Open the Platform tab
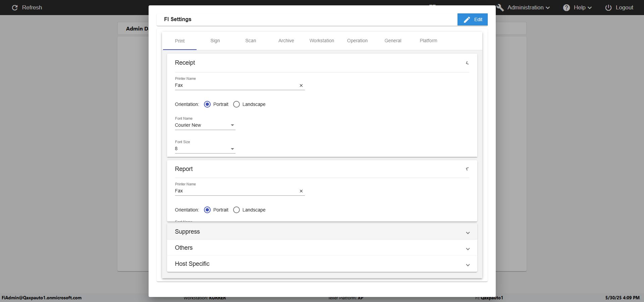The height and width of the screenshot is (302, 644). (x=428, y=41)
